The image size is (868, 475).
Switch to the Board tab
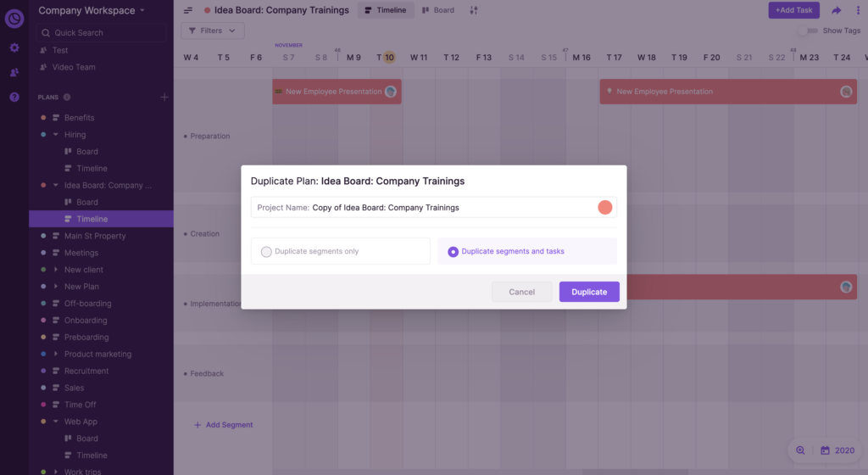tap(438, 10)
